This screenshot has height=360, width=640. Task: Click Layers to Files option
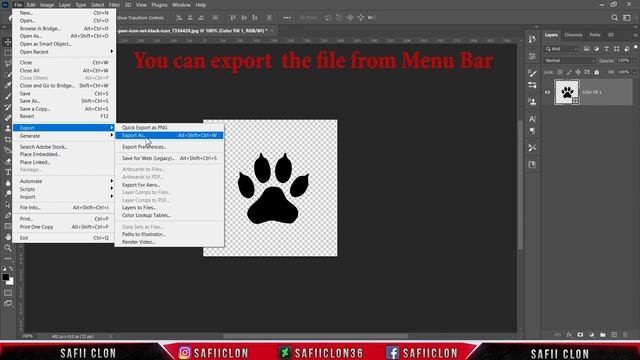(x=169, y=208)
